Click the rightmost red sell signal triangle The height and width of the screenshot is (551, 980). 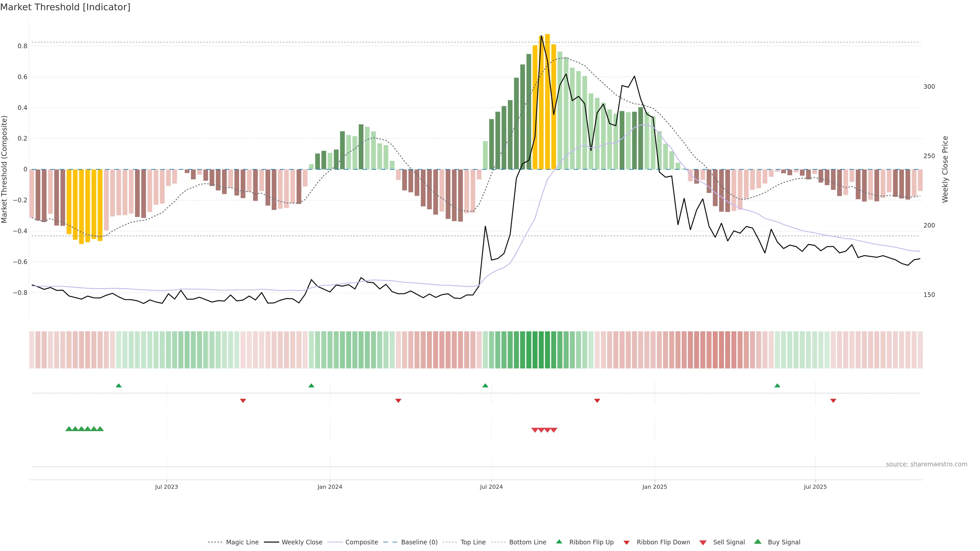[554, 430]
